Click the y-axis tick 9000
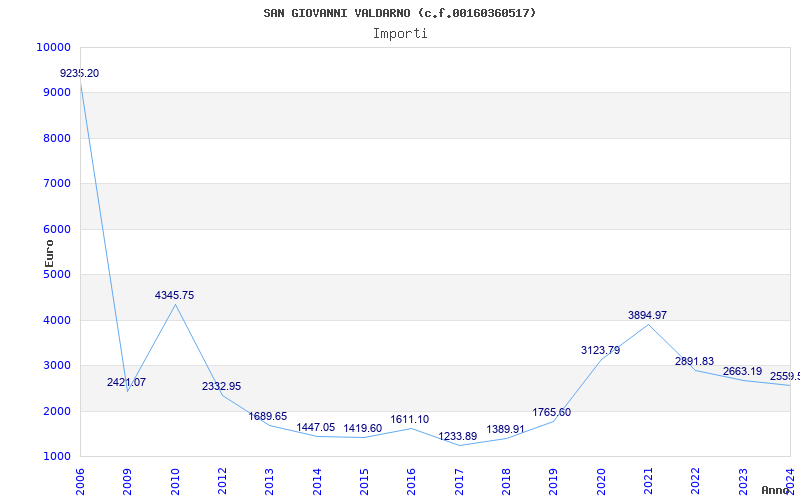Screen dimensions: 800x500 point(57,92)
